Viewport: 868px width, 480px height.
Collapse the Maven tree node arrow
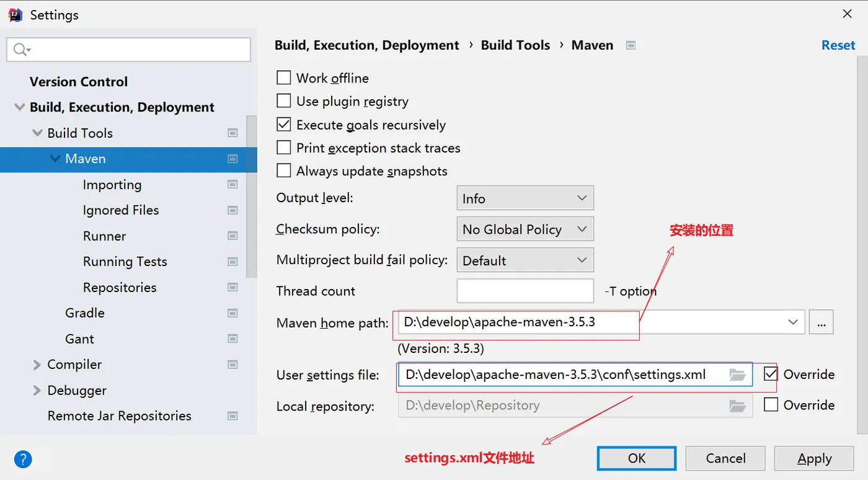[55, 159]
